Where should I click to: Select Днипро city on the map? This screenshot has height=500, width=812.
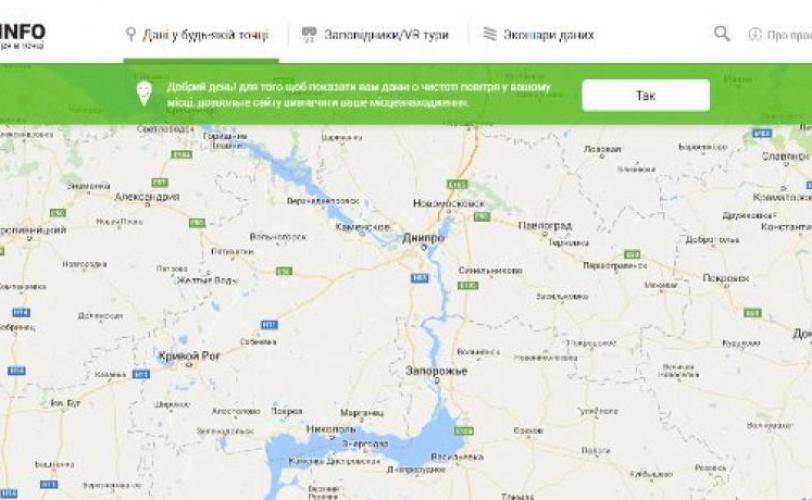(423, 238)
